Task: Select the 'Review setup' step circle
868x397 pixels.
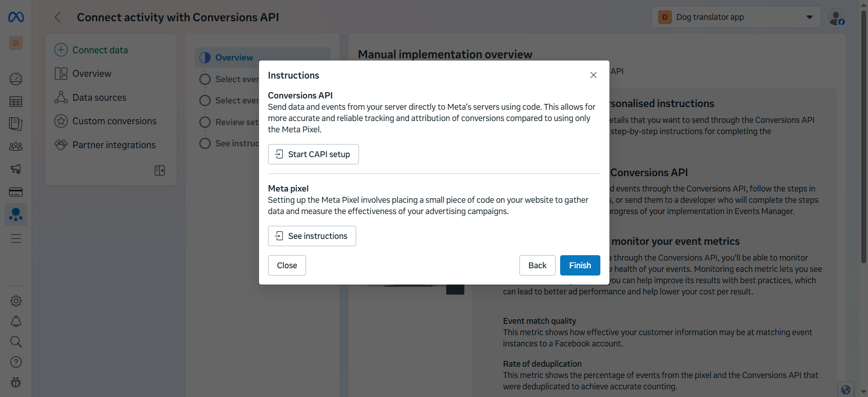Action: click(205, 122)
